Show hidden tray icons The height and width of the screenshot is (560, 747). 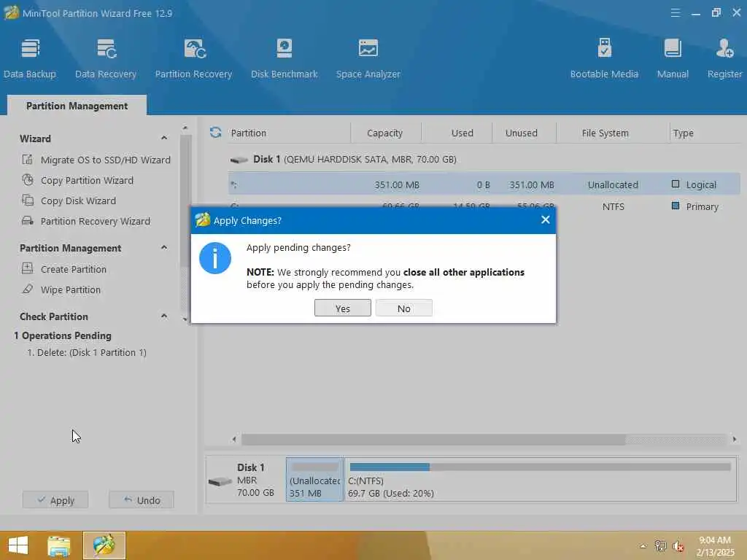(x=643, y=546)
